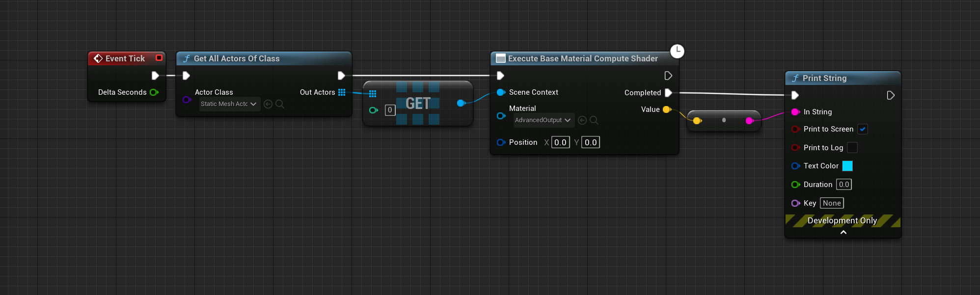Click Execute Compute Shader top exec output pin
Image resolution: width=980 pixels, height=295 pixels.
coord(668,76)
